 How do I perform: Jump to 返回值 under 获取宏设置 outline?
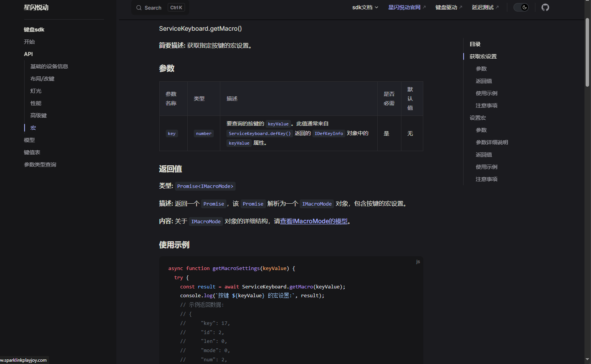point(484,81)
